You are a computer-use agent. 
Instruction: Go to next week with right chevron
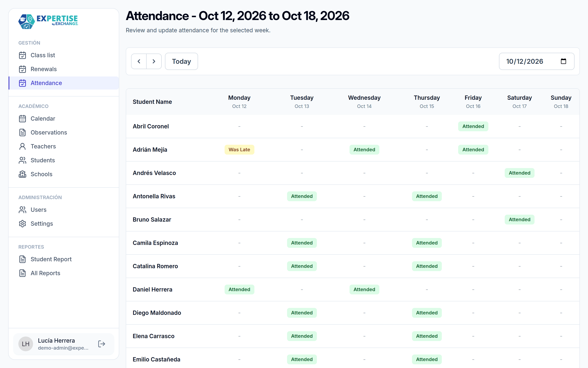(x=154, y=61)
